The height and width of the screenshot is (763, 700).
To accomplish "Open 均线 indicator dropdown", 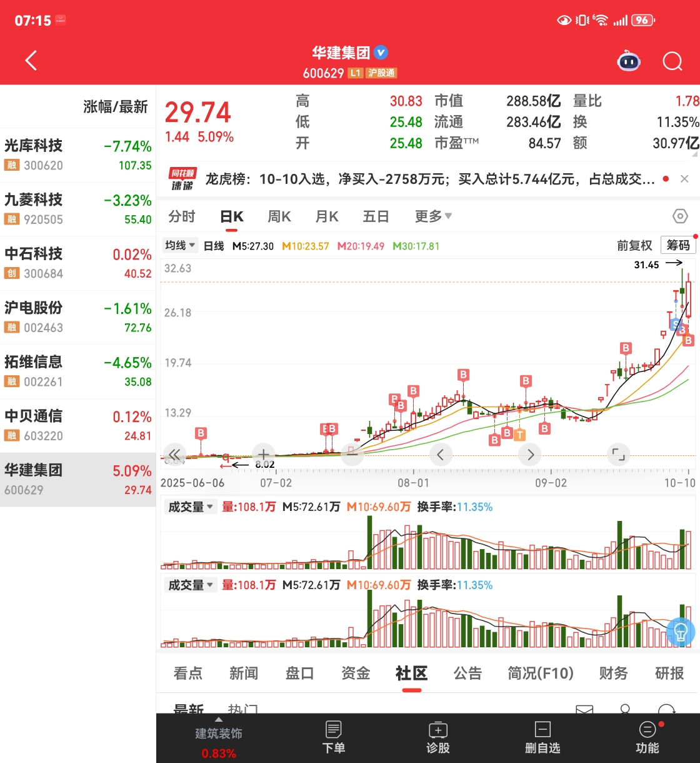I will (180, 245).
